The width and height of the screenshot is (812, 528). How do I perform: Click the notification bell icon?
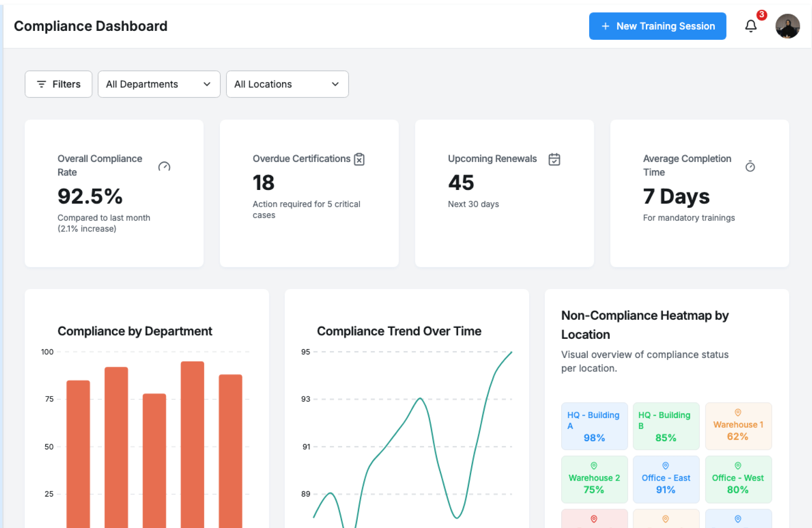point(750,26)
